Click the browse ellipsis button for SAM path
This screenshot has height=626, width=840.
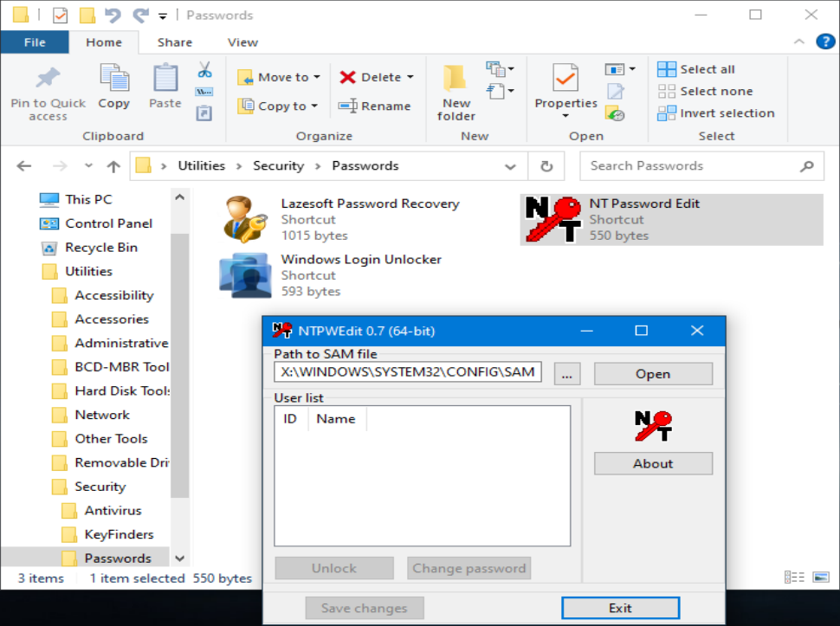[567, 374]
